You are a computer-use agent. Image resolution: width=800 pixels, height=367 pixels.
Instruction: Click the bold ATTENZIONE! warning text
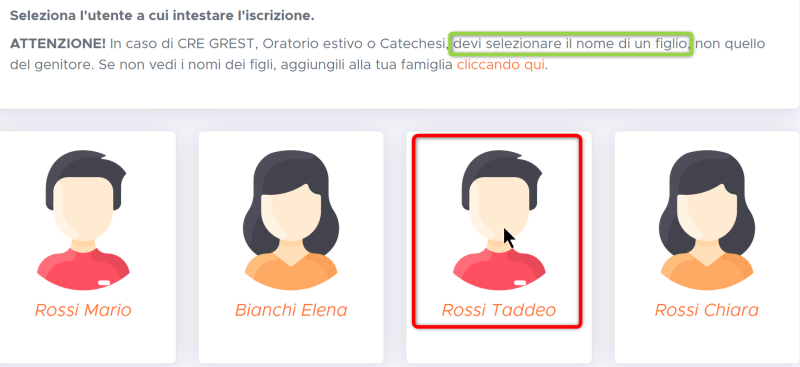(58, 43)
